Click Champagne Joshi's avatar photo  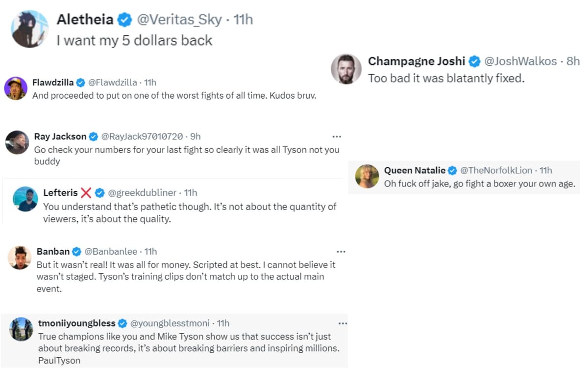(x=346, y=69)
